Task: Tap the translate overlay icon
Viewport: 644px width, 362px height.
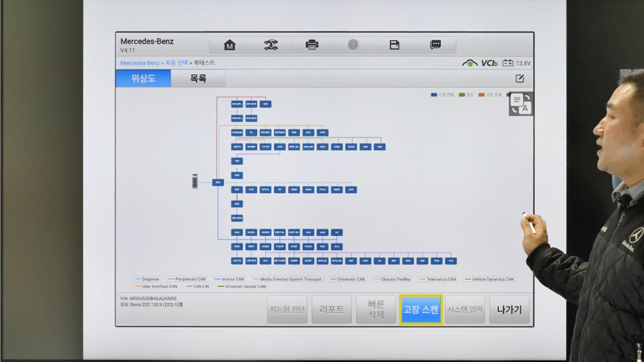Action: pos(521,104)
